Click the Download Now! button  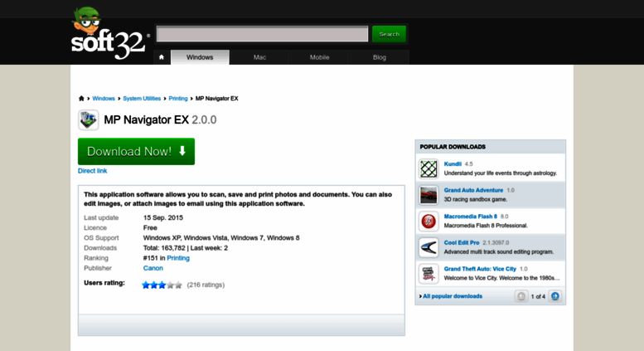pos(137,151)
